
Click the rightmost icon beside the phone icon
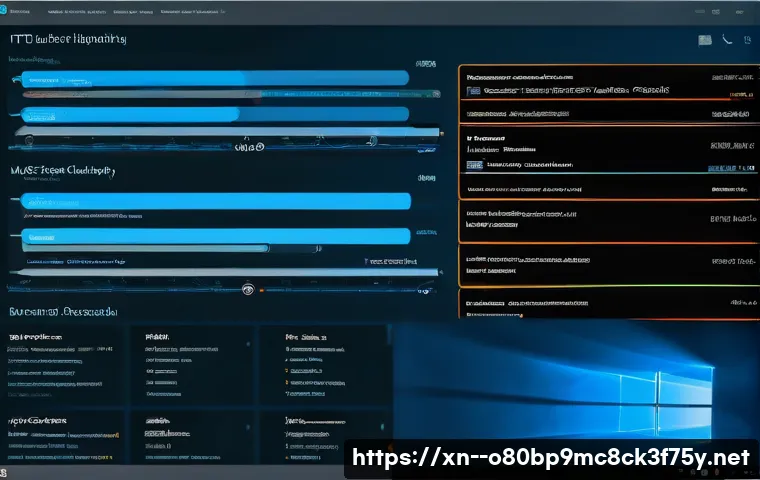(x=745, y=40)
